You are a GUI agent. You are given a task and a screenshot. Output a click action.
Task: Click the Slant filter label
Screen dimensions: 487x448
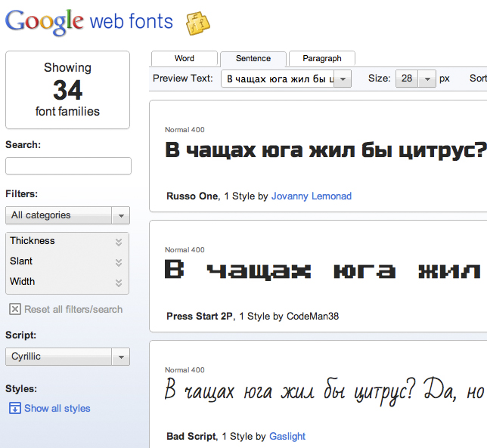21,261
